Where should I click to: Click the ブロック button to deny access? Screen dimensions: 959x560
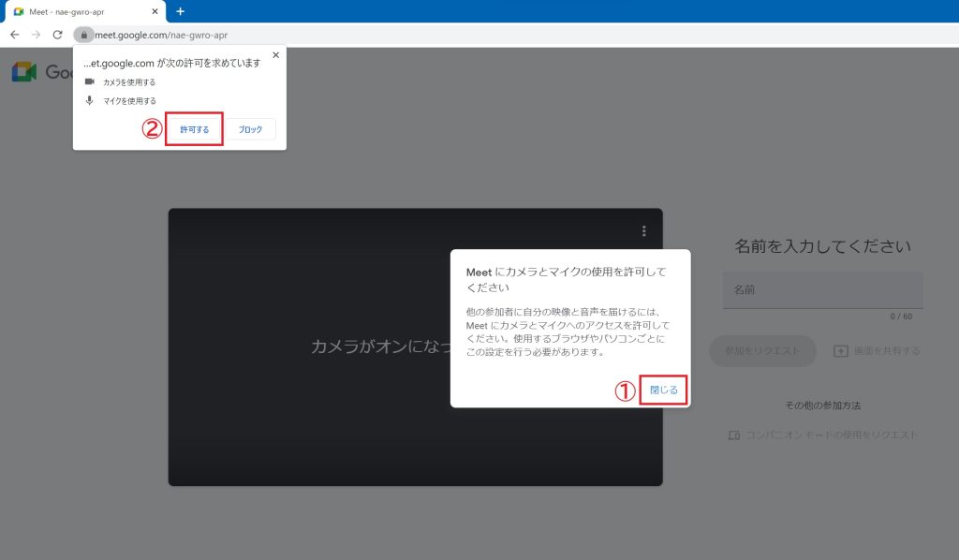tap(250, 129)
